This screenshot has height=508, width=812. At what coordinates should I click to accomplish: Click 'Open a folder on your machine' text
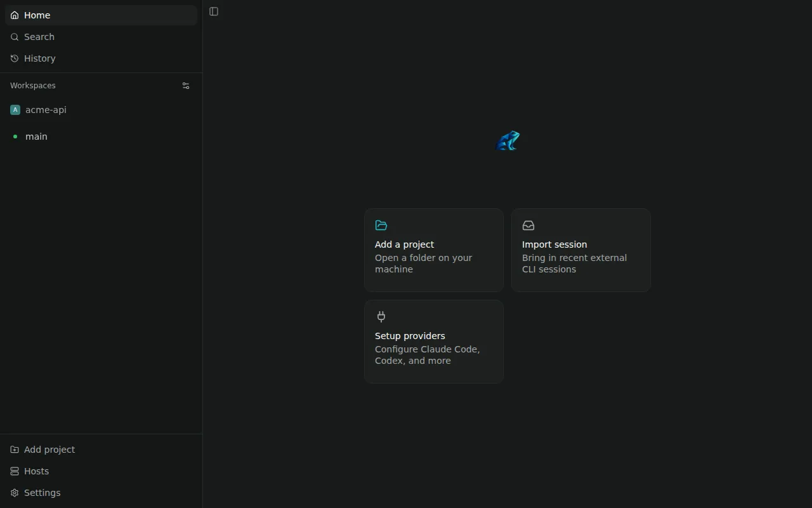click(x=424, y=264)
